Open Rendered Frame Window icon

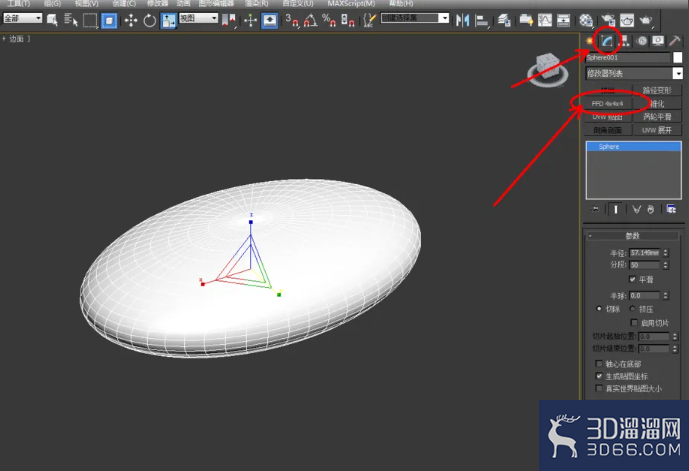tap(627, 20)
